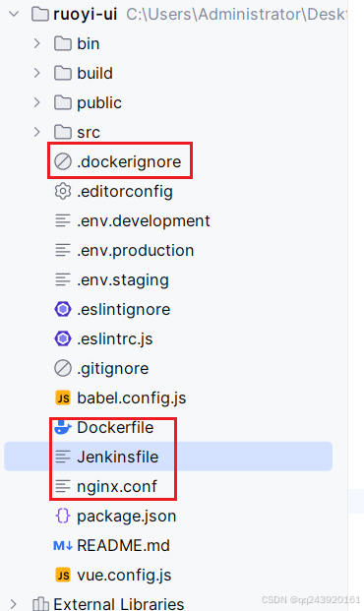Select the .env.staging file
The image size is (364, 611).
point(111,279)
